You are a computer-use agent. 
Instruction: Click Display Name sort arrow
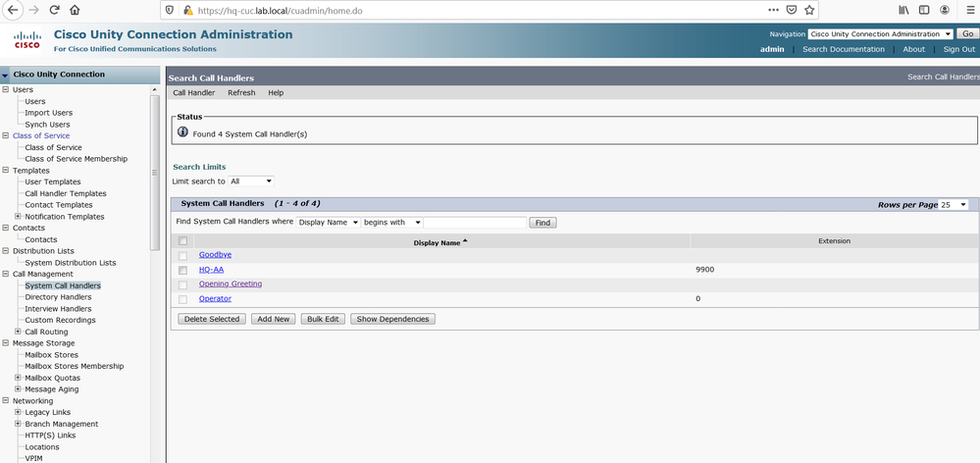pos(465,241)
